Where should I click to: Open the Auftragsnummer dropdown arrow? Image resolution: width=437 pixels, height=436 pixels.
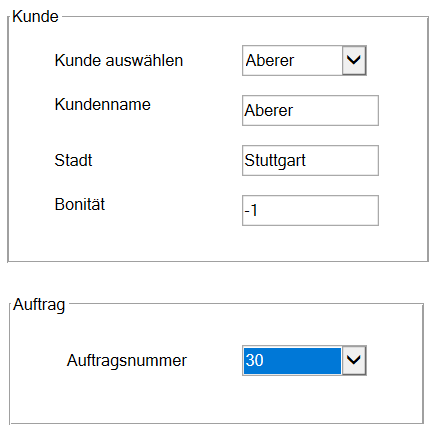click(x=354, y=360)
